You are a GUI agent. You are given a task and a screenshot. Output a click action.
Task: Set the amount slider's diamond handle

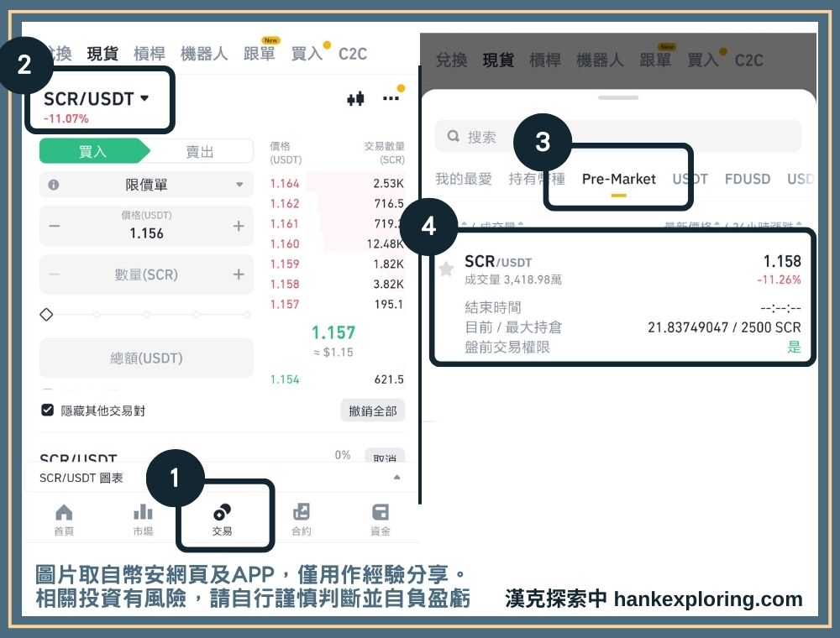click(x=46, y=314)
